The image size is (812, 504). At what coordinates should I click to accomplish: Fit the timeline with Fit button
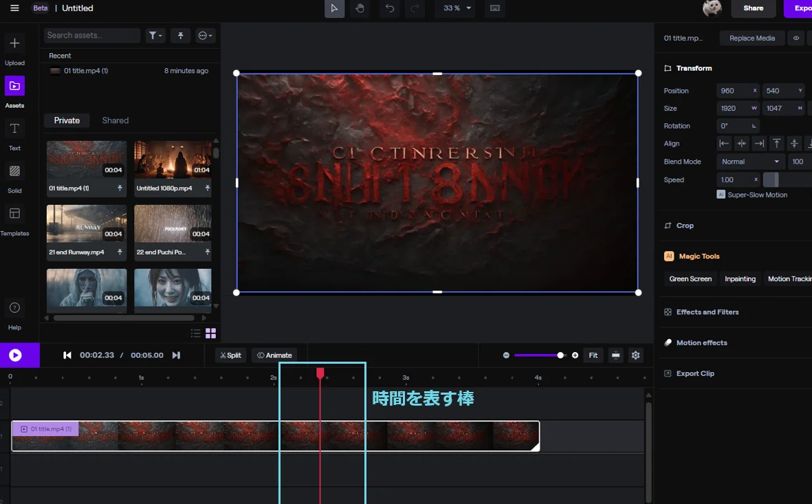(x=593, y=355)
